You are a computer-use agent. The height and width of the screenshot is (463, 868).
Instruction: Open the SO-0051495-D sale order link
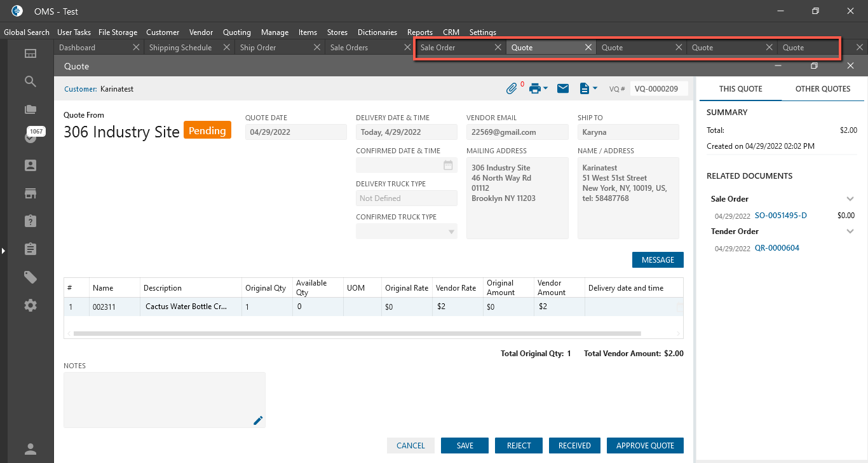[781, 216]
